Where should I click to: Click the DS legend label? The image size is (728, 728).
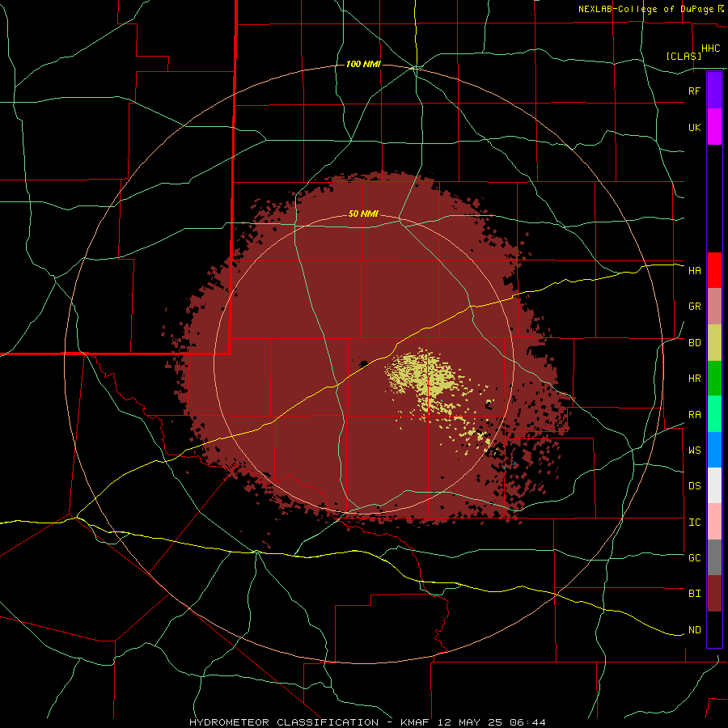pos(694,486)
